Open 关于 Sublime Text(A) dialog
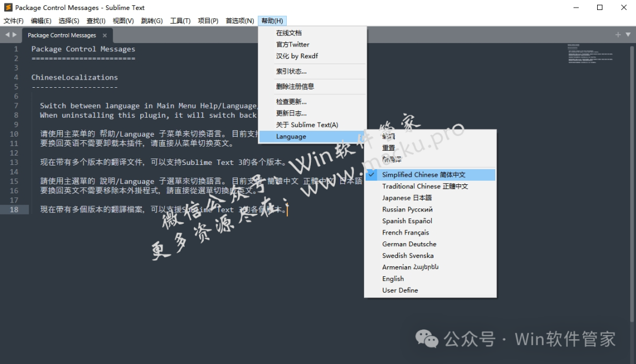This screenshot has width=636, height=364. pos(312,125)
